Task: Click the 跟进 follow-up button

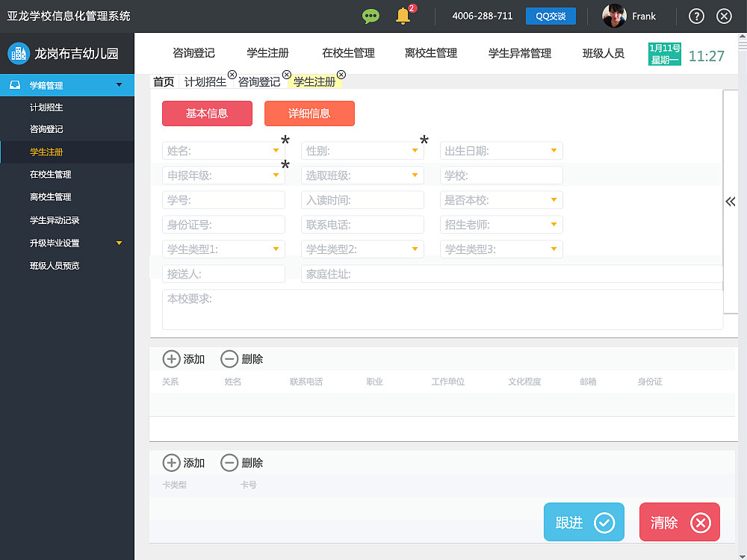Action: pos(583,522)
